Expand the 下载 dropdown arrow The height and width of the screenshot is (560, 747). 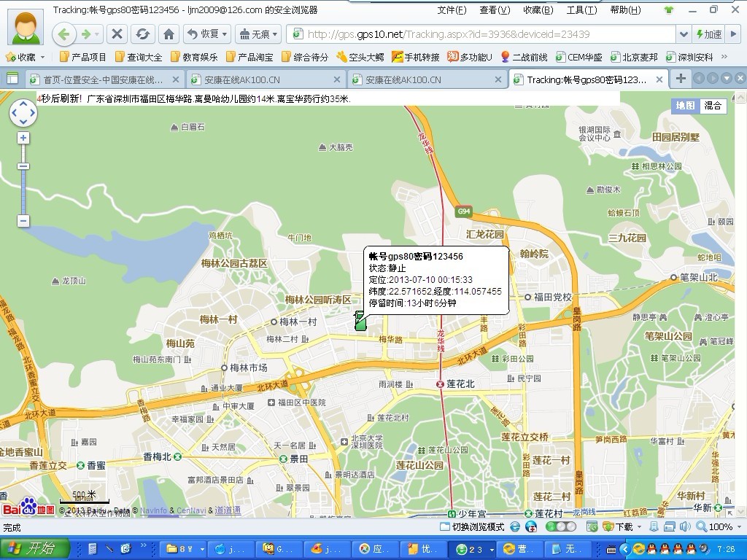[639, 526]
